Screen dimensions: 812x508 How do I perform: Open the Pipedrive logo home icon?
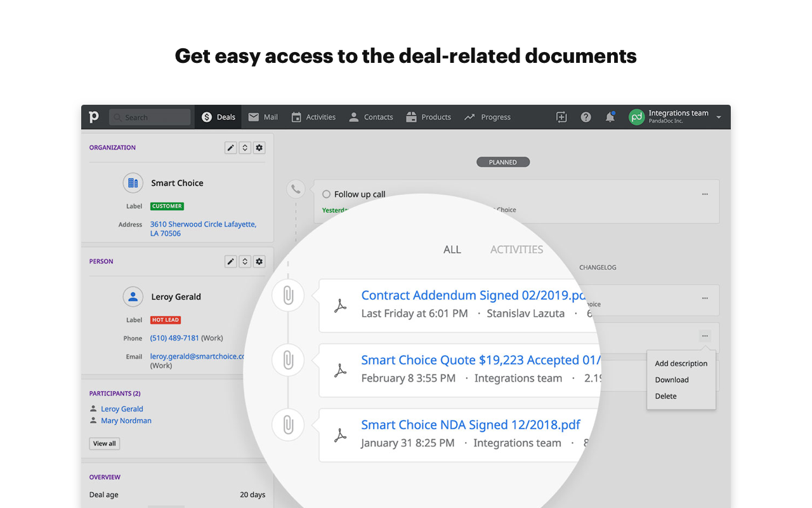(x=94, y=117)
